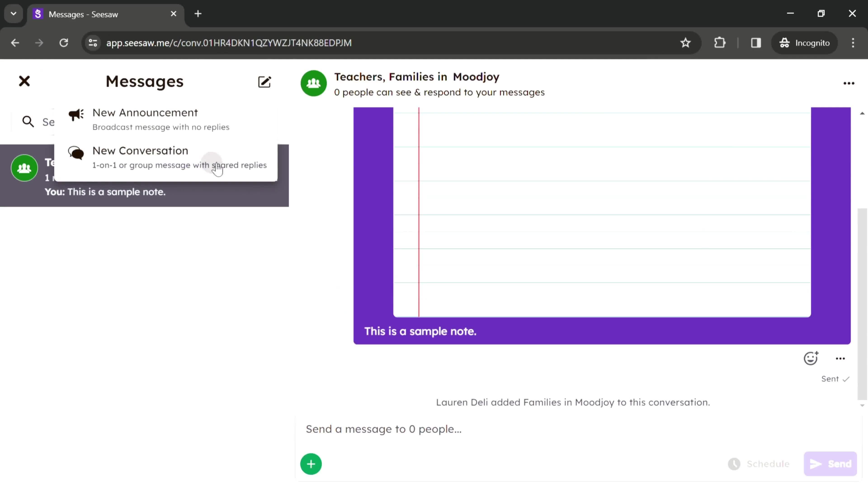Click the Schedule button

[759, 464]
